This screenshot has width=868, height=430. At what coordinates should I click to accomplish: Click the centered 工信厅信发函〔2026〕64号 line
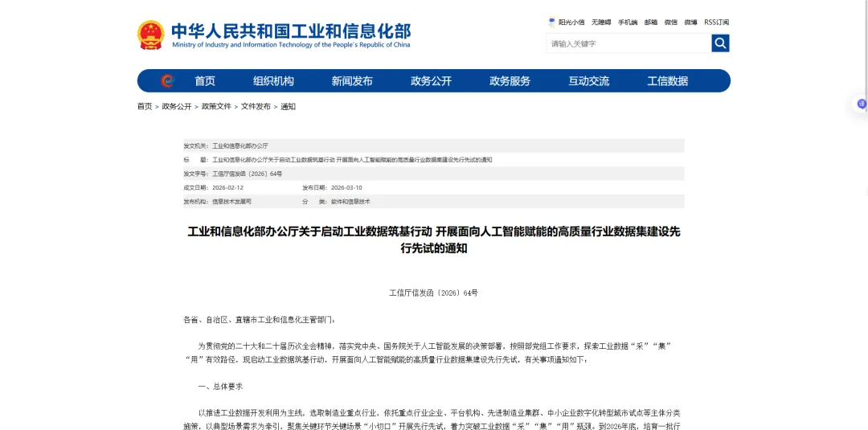click(433, 293)
